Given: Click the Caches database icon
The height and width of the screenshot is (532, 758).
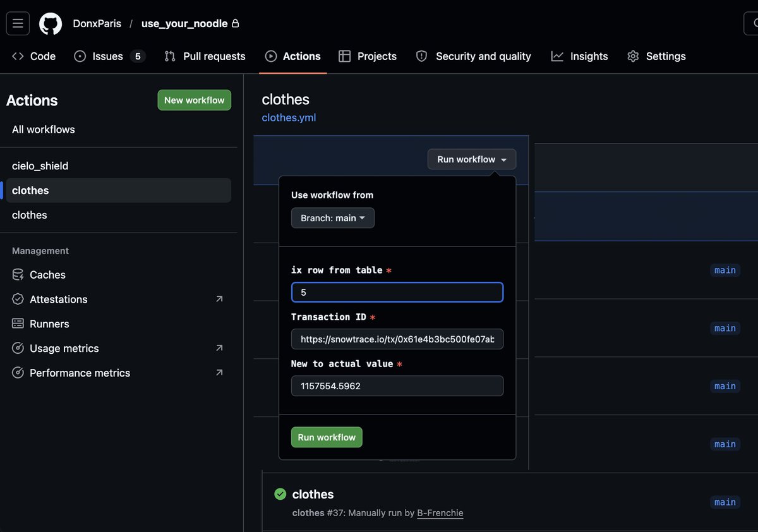Looking at the screenshot, I should coord(18,275).
